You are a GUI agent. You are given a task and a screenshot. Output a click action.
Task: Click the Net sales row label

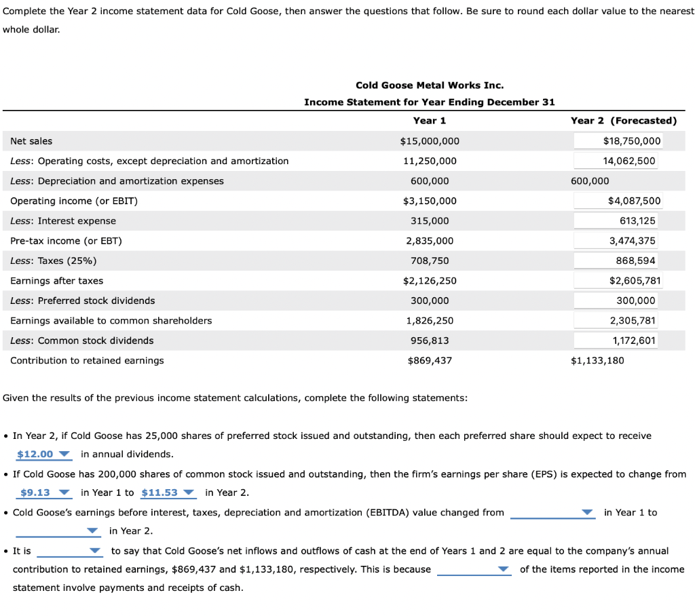point(29,140)
